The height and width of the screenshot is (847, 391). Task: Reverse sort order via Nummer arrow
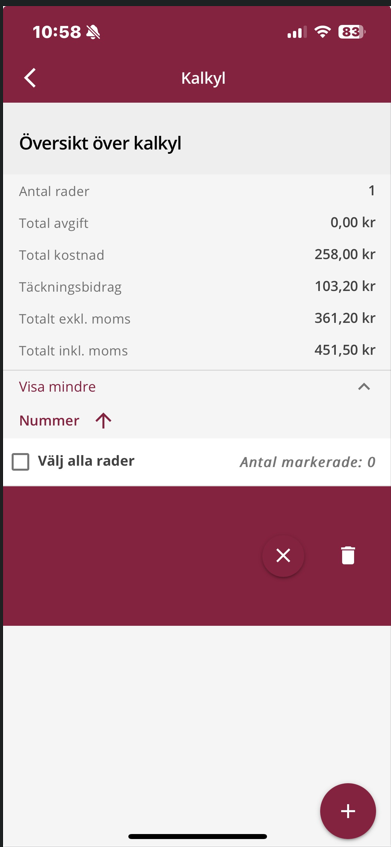tap(103, 421)
